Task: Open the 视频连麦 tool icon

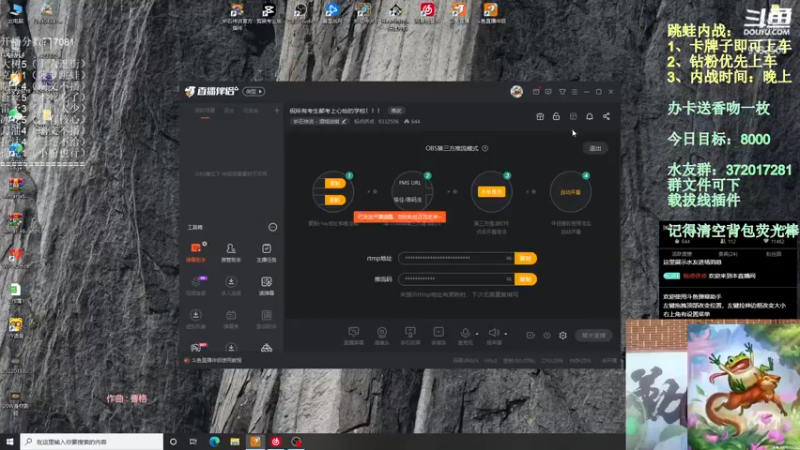Action: pos(196,285)
